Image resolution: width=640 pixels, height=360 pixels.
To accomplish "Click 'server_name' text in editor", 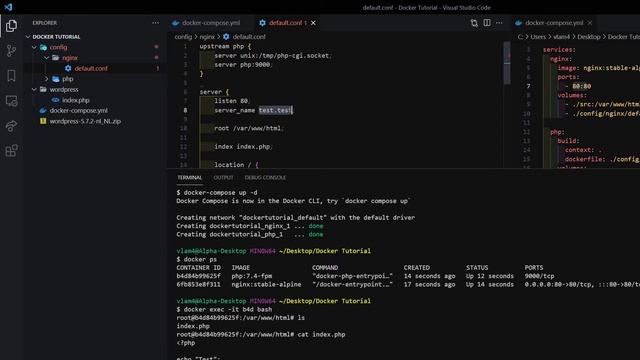I will 234,110.
